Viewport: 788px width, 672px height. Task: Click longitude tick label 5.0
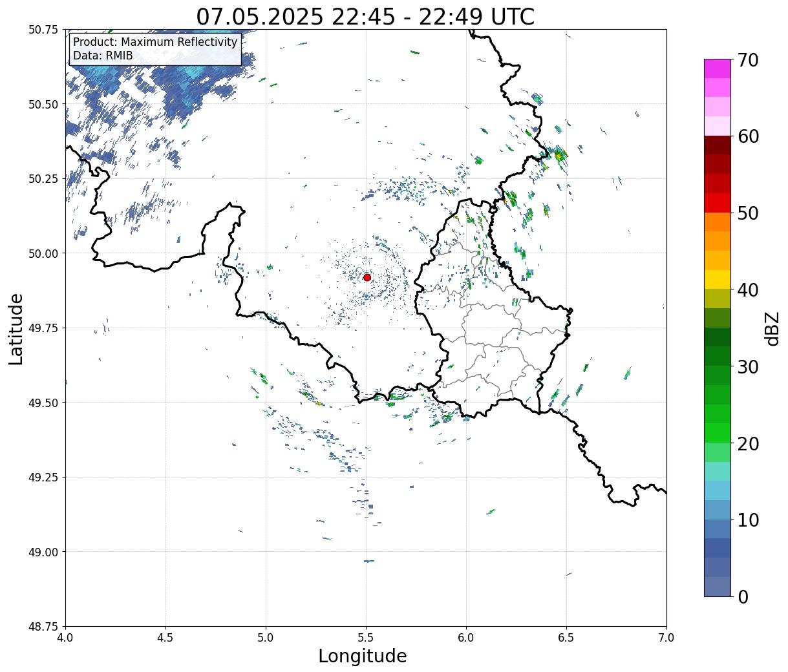point(266,638)
